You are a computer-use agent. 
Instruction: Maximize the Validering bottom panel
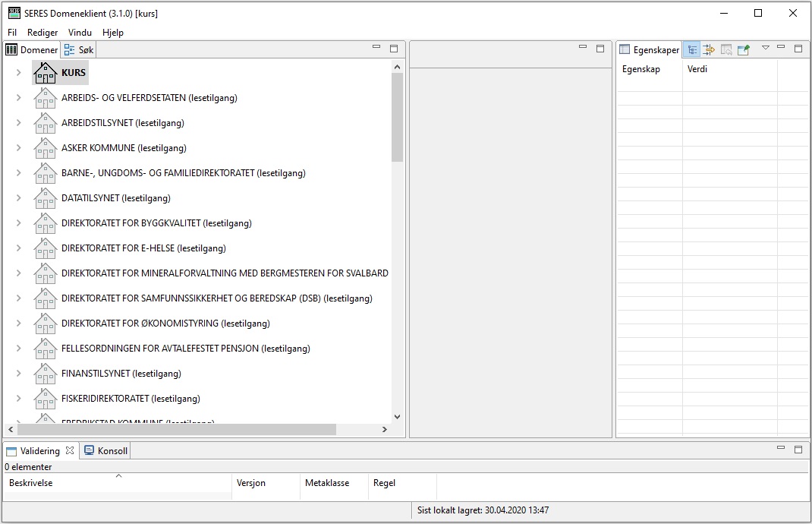(798, 449)
